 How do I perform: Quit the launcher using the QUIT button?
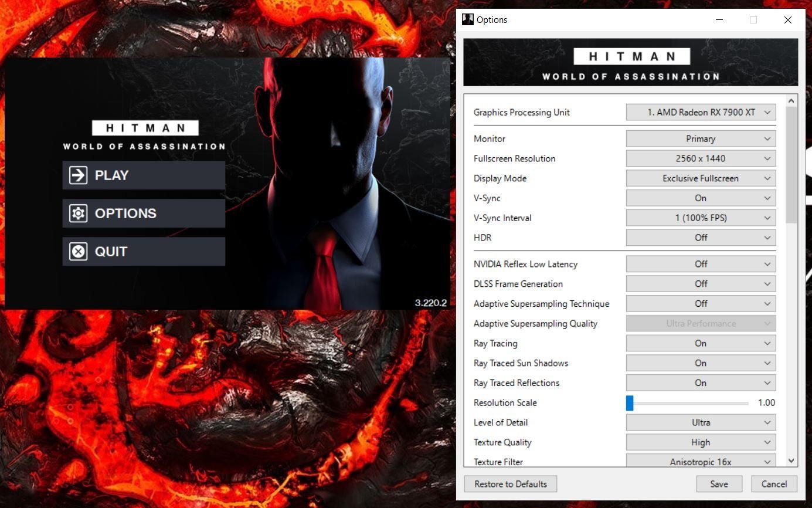coord(144,251)
